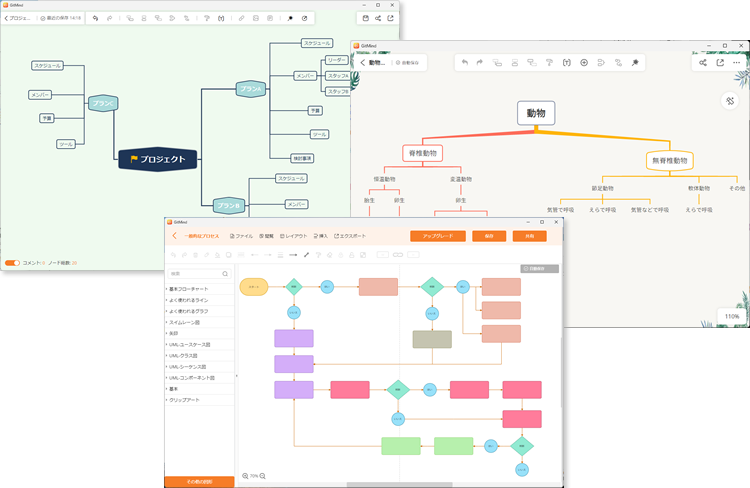Viewport: 750px width, 488px height.
Task: Click format painter icon in 動物 toolbar
Action: click(549, 63)
